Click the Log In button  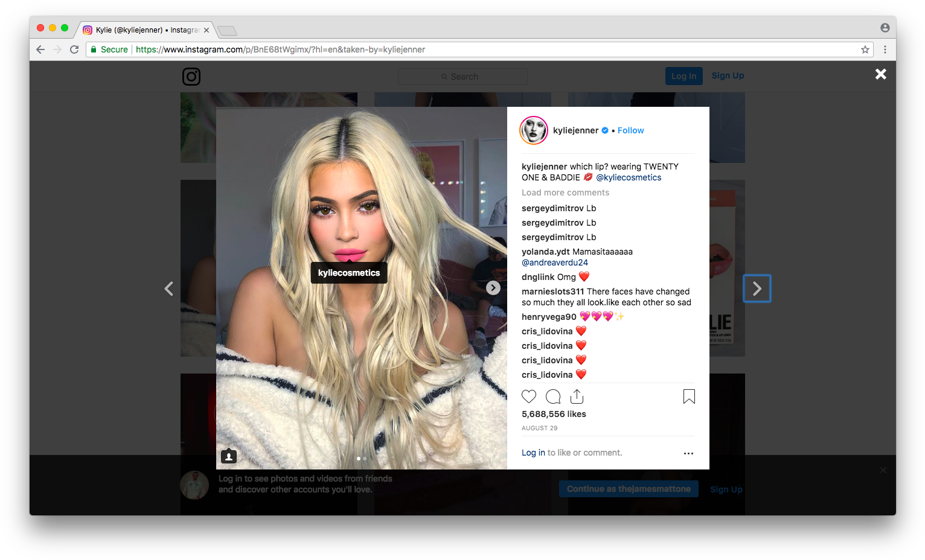tap(683, 75)
